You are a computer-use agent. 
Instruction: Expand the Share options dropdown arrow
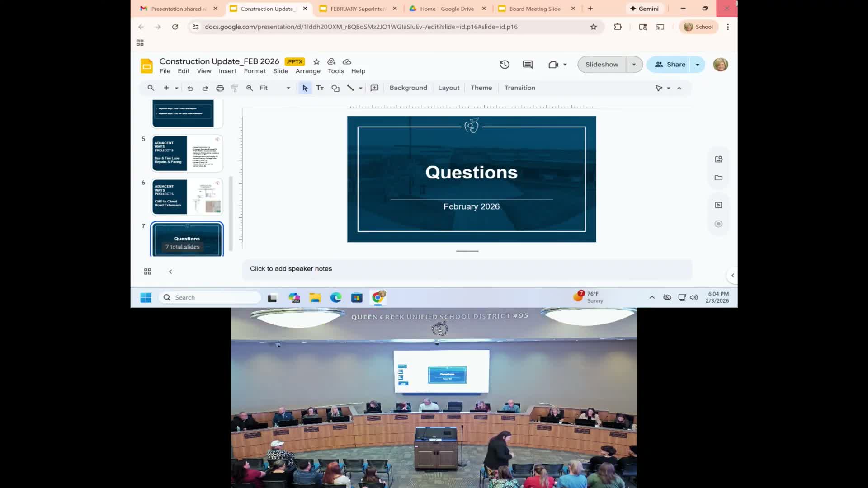698,65
